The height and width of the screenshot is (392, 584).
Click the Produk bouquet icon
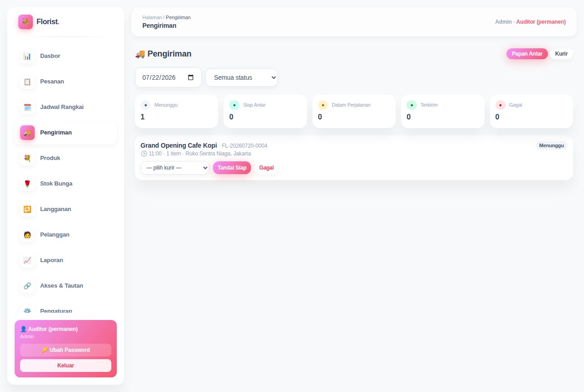click(27, 158)
